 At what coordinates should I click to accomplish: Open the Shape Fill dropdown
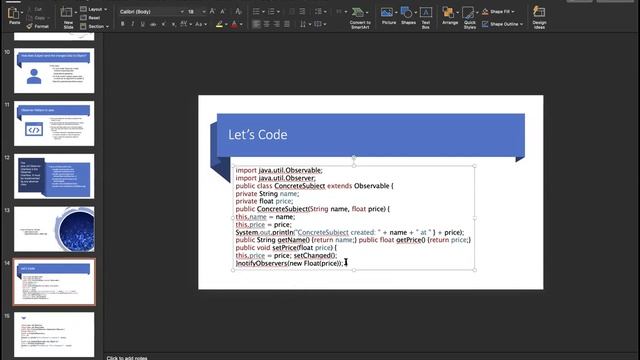click(498, 11)
